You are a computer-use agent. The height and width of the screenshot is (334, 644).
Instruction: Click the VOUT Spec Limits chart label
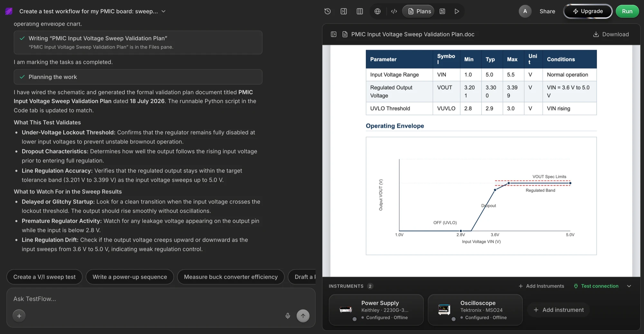point(549,177)
